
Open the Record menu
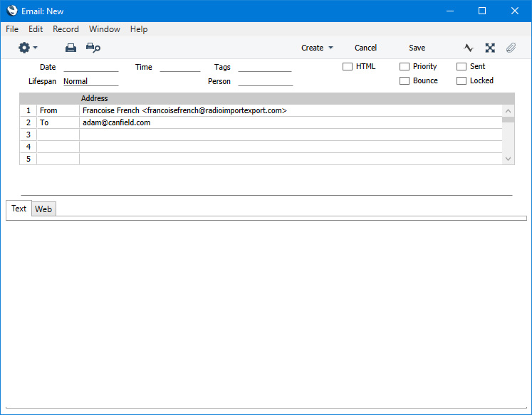(66, 29)
